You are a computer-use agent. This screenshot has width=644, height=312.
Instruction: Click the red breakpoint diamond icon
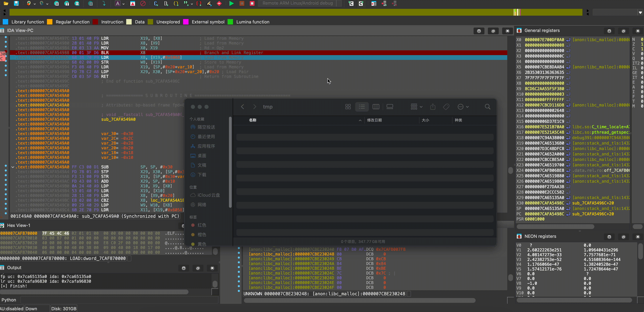click(x=219, y=3)
